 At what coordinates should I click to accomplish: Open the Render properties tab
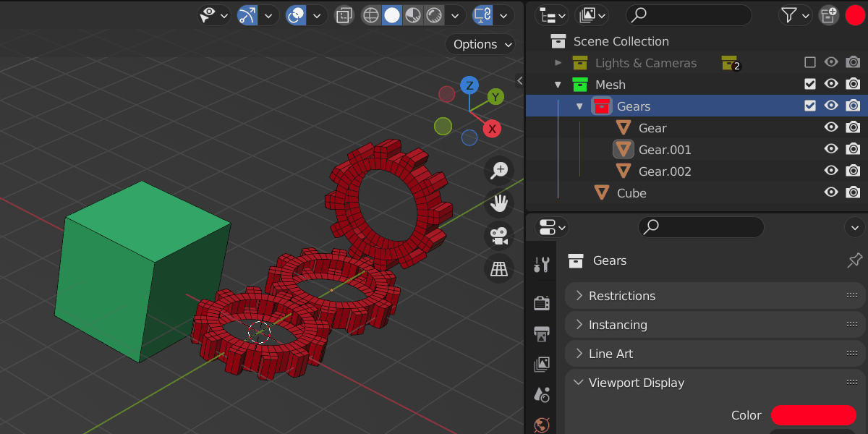tap(542, 302)
